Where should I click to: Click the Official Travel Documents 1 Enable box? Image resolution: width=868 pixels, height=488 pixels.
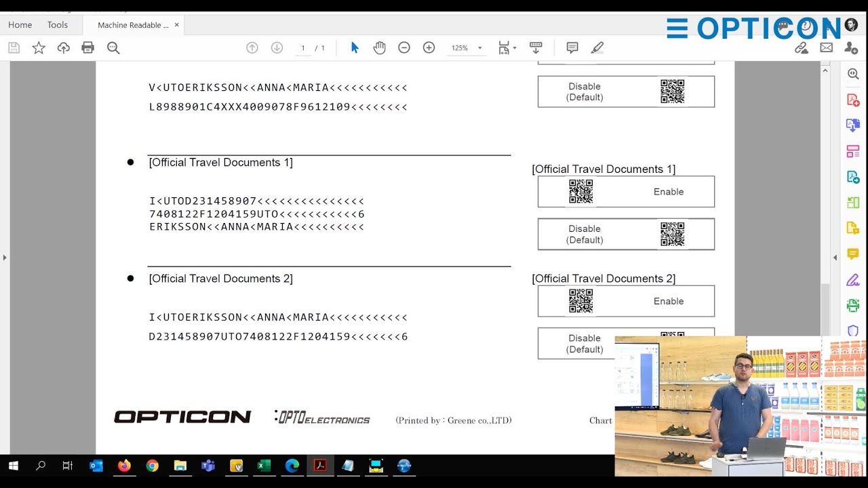click(x=626, y=192)
